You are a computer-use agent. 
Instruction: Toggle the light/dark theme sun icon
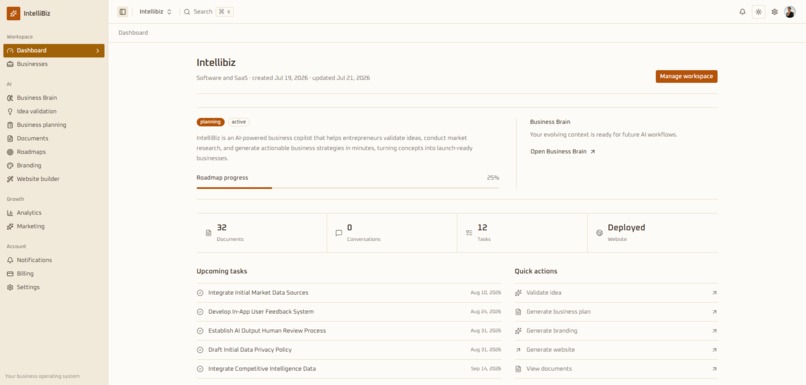tap(758, 12)
